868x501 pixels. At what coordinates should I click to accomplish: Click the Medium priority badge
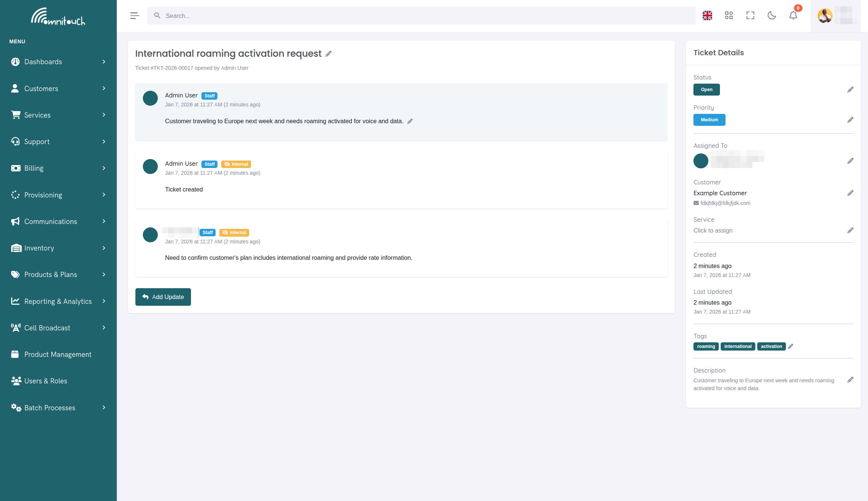(x=709, y=120)
